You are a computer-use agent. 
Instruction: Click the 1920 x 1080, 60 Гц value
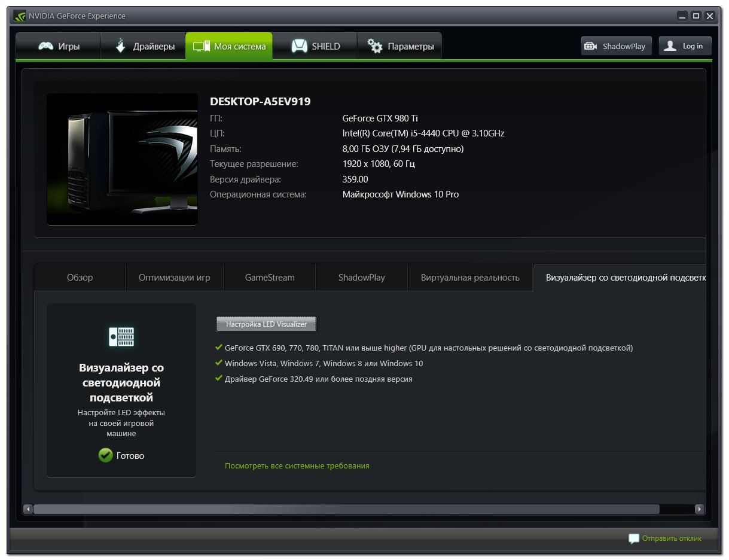click(379, 164)
